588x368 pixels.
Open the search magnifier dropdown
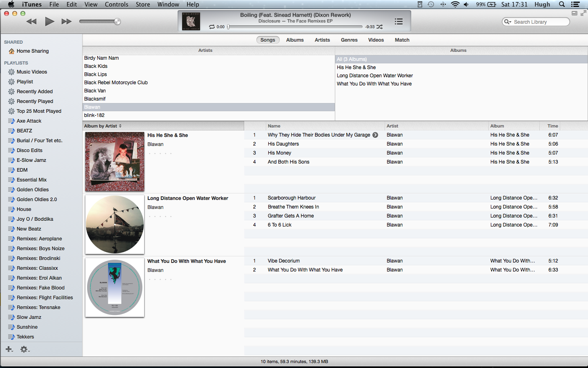coord(508,22)
